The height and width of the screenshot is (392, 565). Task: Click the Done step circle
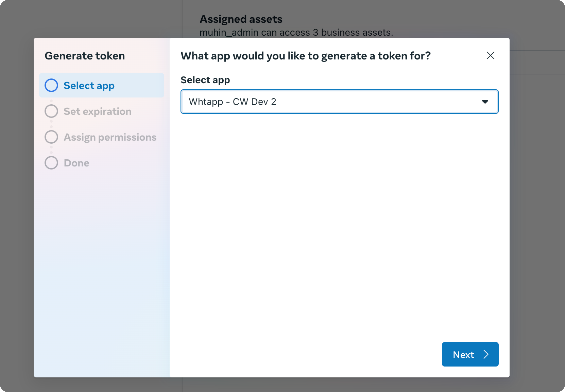[x=51, y=163]
